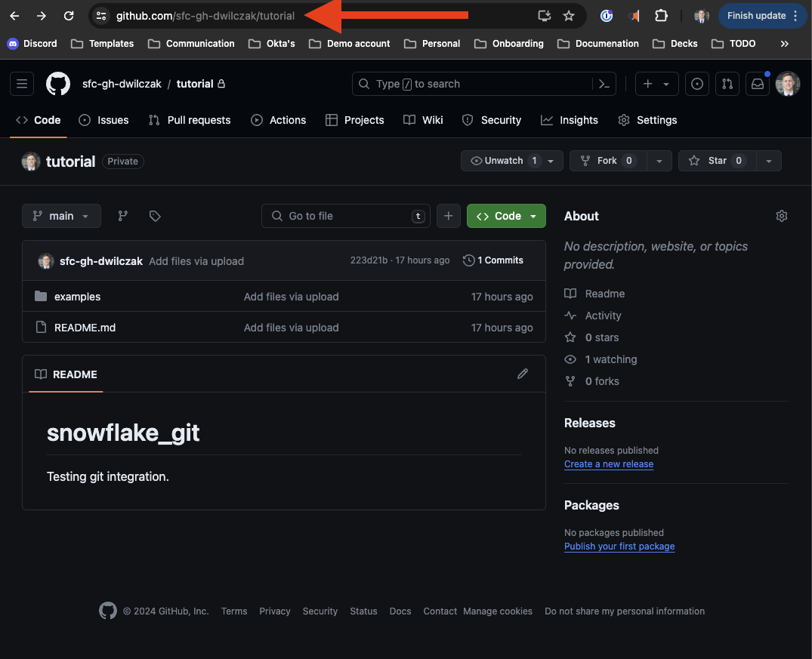Click the browser back arrow
This screenshot has height=659, width=812.
(14, 16)
